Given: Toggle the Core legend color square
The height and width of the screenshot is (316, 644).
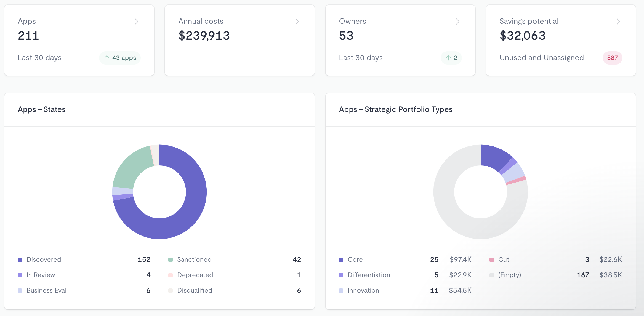Looking at the screenshot, I should 341,260.
